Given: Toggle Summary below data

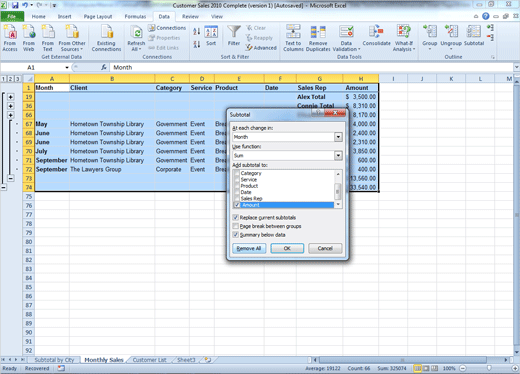Looking at the screenshot, I should pyautogui.click(x=236, y=235).
